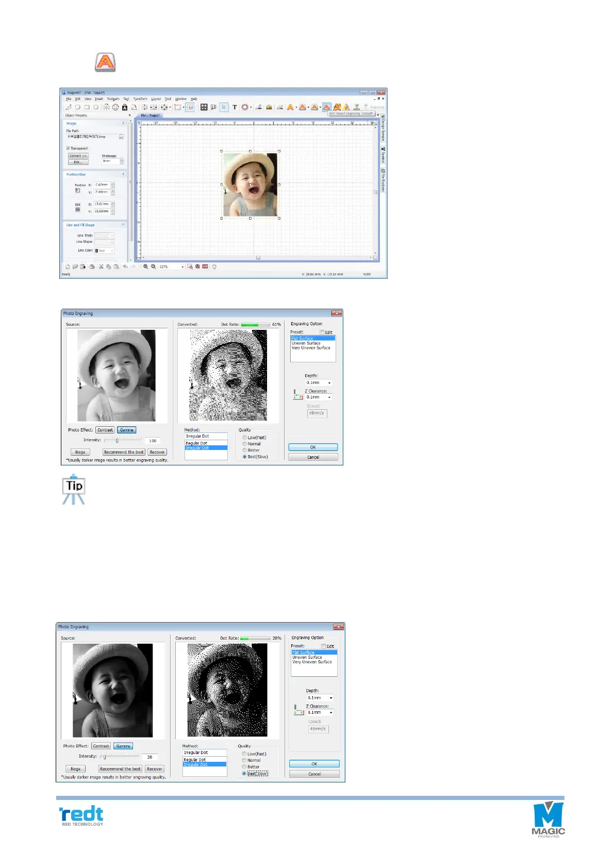
Task: Click the new document icon in bottom toolbar
Action: click(x=68, y=266)
